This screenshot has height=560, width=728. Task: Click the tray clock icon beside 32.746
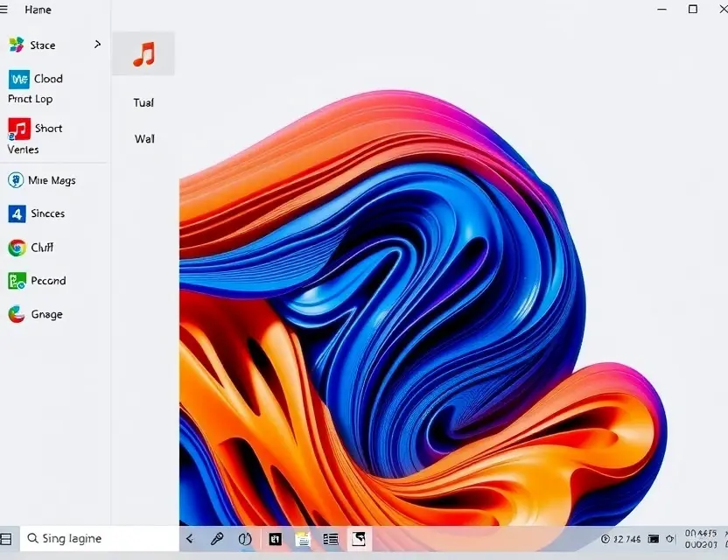[x=605, y=539]
